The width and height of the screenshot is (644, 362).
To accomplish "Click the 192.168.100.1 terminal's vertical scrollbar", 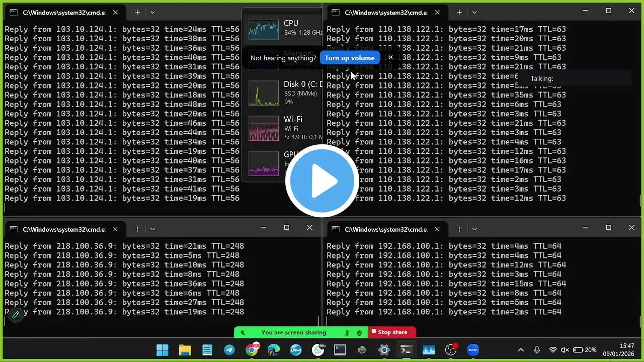I will coord(640,321).
